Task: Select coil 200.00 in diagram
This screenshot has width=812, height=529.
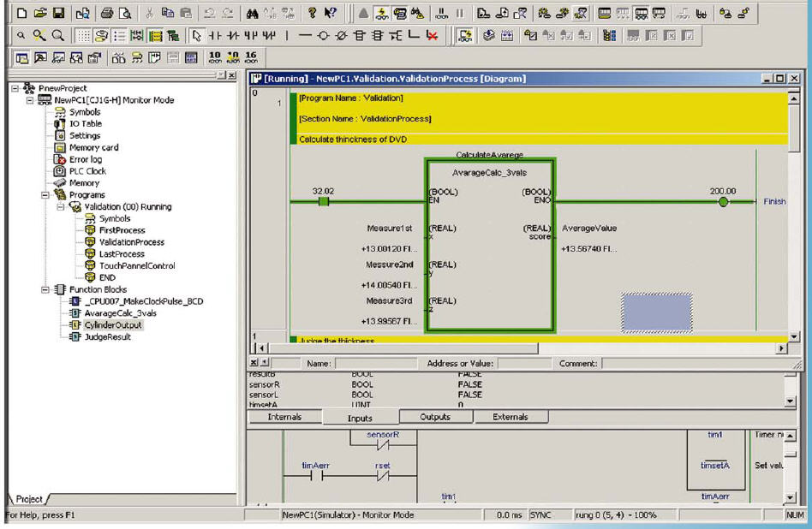Action: coord(724,202)
